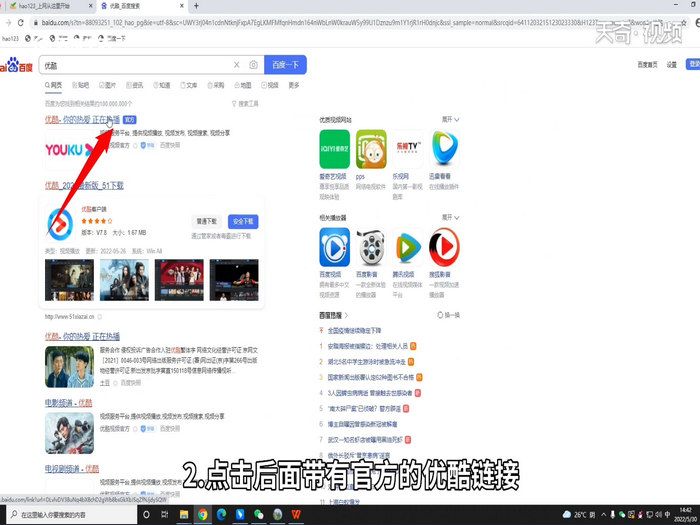Open the Tencent Video icon

[408, 247]
